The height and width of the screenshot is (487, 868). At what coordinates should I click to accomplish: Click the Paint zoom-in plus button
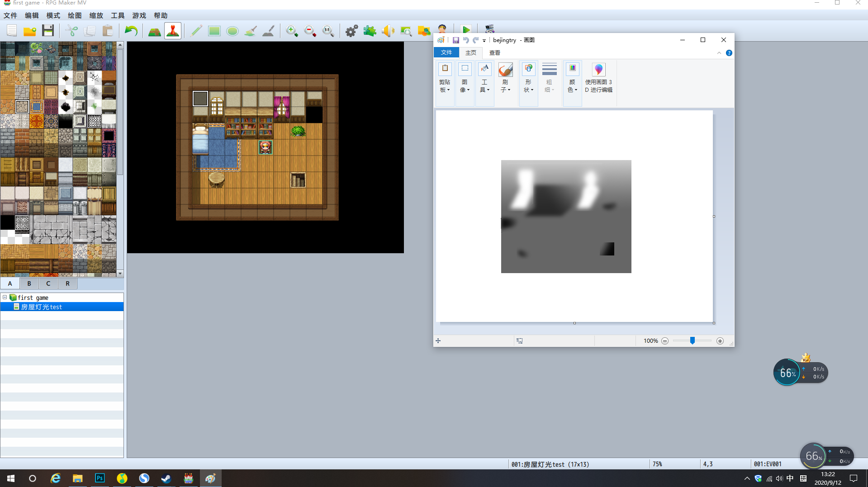(720, 341)
